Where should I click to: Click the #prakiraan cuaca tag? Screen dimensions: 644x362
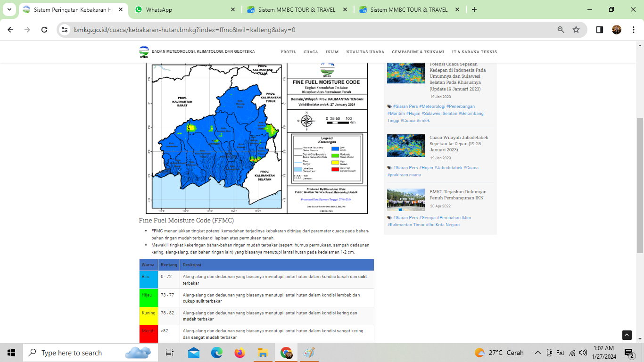404,175
